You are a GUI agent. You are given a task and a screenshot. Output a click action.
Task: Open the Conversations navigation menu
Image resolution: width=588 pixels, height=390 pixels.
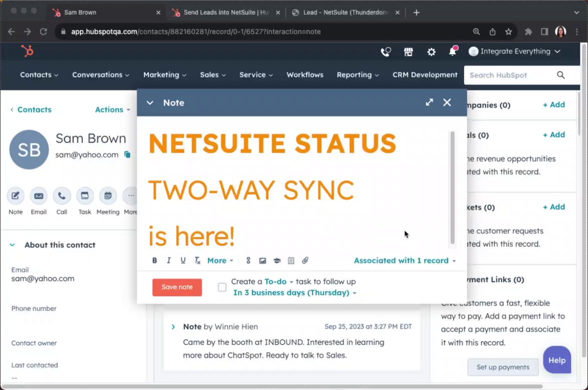pos(101,75)
